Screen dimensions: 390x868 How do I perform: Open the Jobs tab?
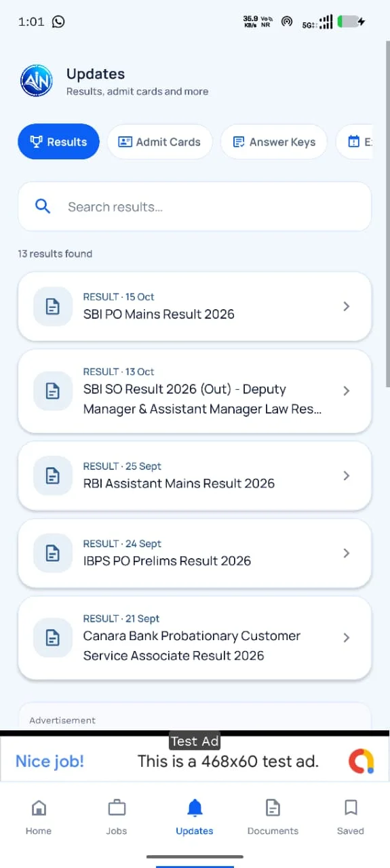pos(117,816)
